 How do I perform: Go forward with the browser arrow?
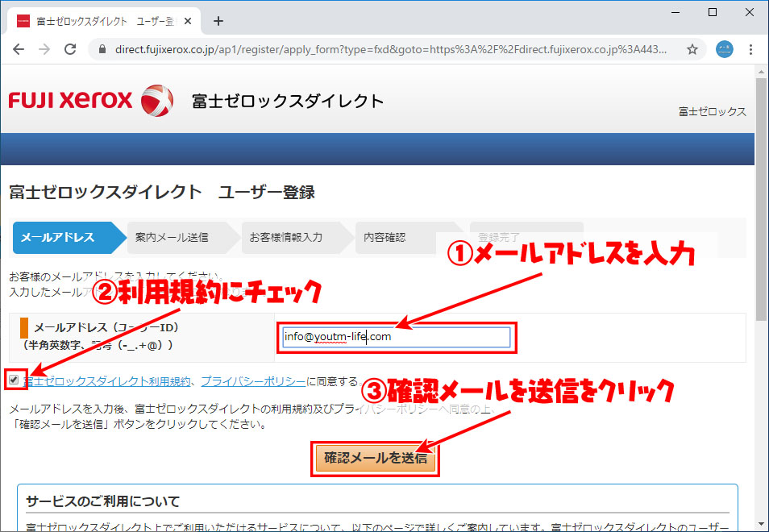point(44,49)
